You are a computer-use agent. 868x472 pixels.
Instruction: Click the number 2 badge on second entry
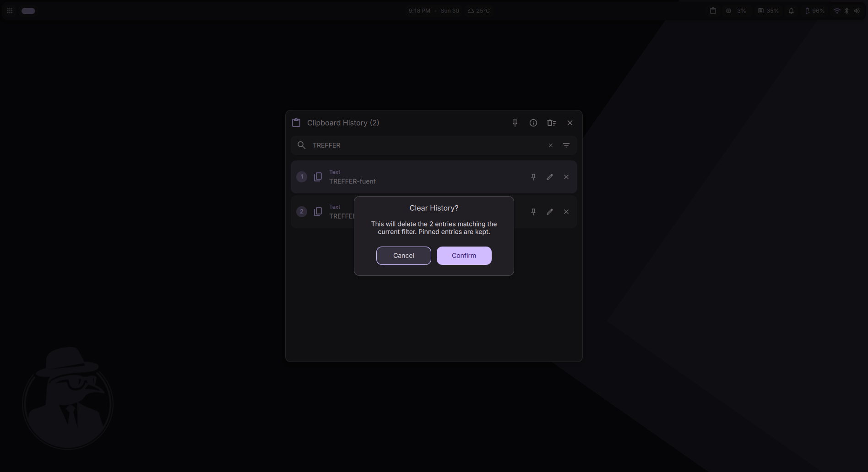tap(302, 212)
